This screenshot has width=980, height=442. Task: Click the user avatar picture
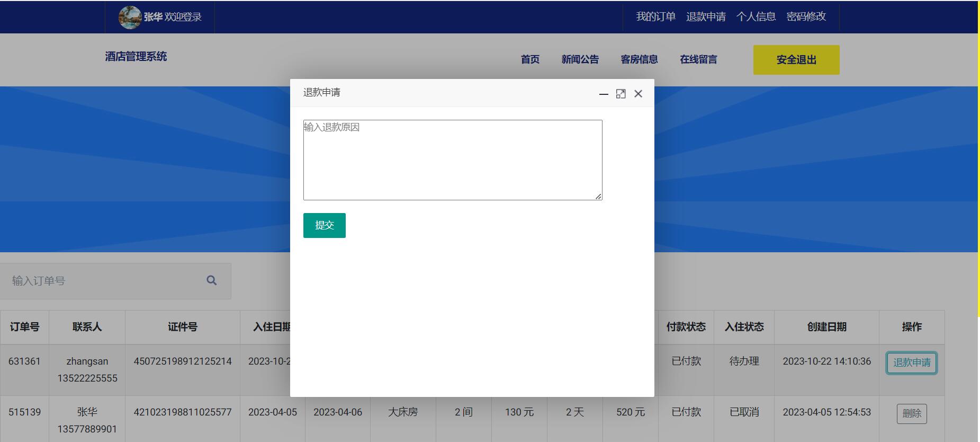pos(130,17)
